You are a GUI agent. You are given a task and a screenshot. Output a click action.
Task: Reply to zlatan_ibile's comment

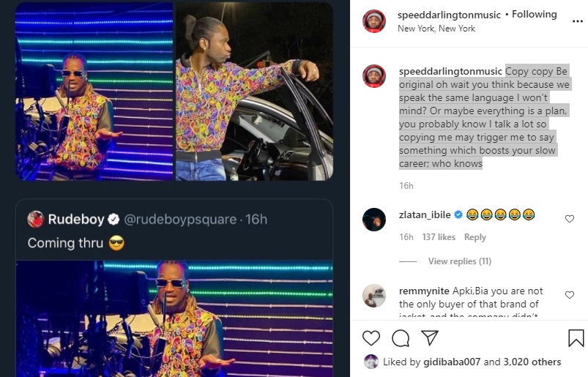(475, 237)
